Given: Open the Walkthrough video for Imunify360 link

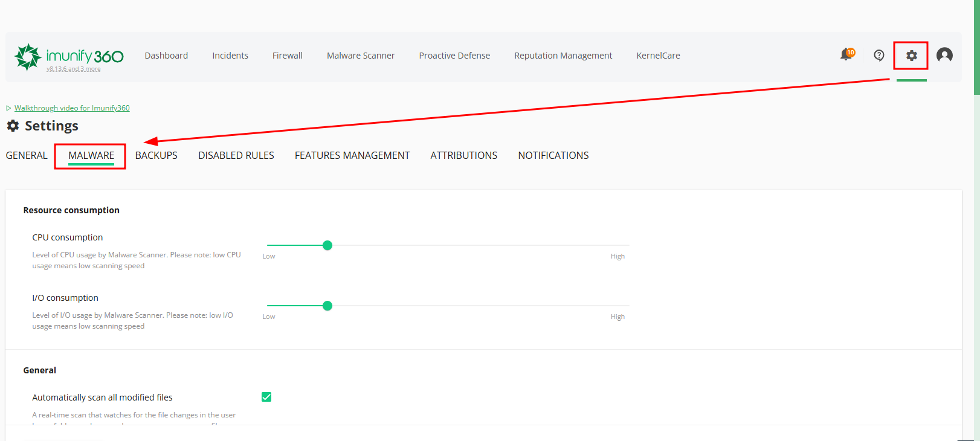Looking at the screenshot, I should [x=72, y=108].
